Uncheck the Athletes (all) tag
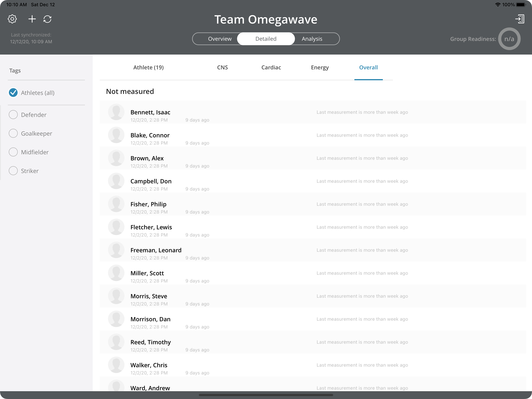Screen dimensions: 532x399 [x=13, y=93]
